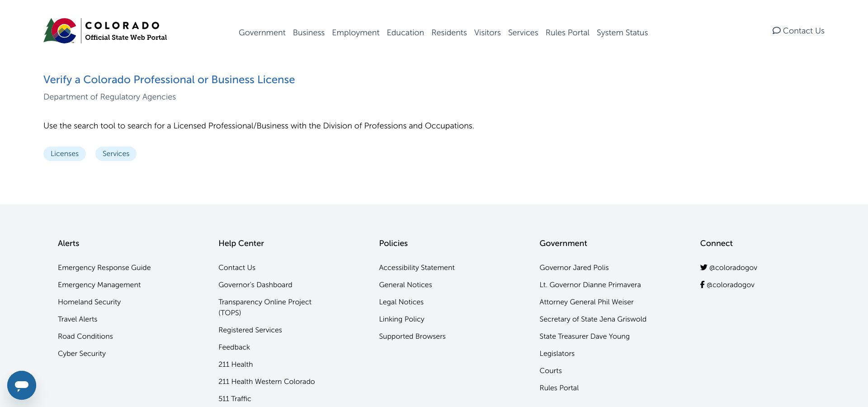Go to Education in the navigation bar
The image size is (868, 407).
coord(405,33)
